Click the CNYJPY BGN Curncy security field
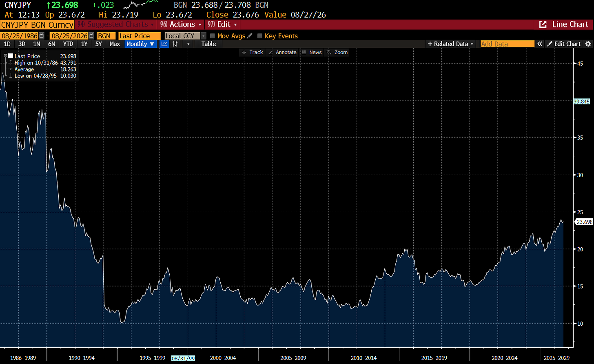 37,24
